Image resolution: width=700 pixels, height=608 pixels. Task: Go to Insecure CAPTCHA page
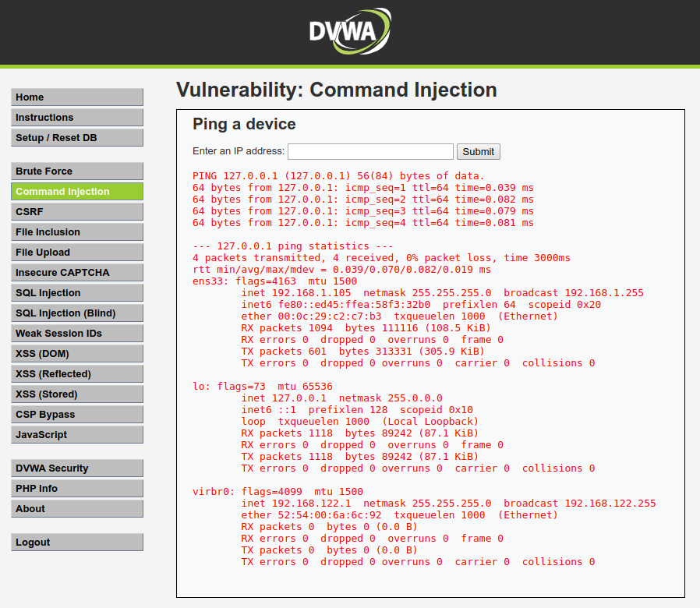point(77,272)
